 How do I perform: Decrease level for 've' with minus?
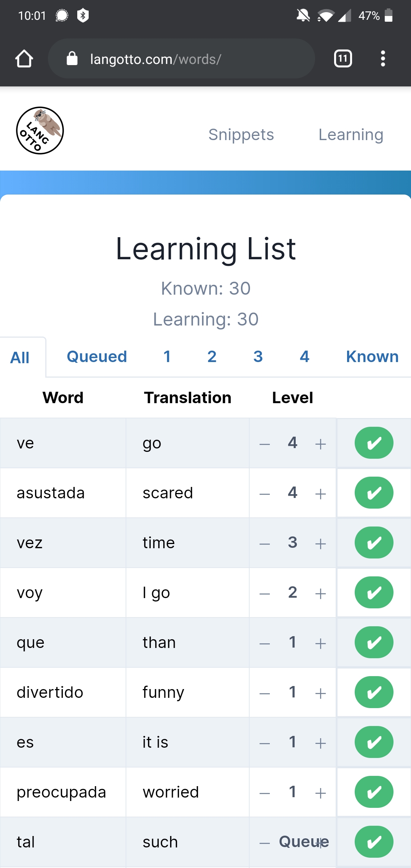[264, 444]
